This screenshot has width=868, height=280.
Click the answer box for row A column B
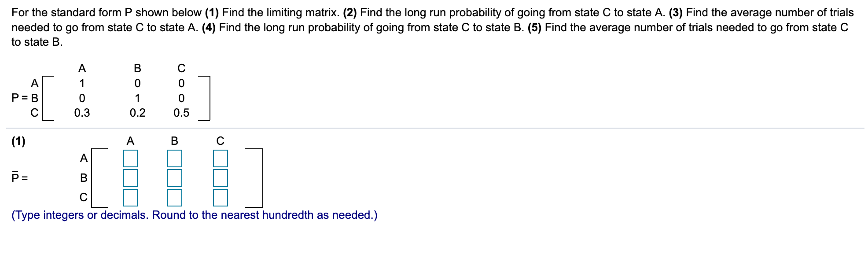[x=174, y=158]
